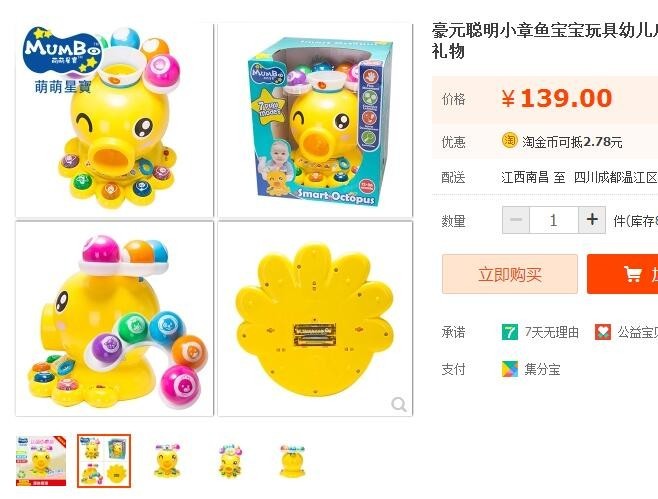This screenshot has width=658, height=499.
Task: Click the colorful Jifenbao payment icon
Action: point(510,369)
